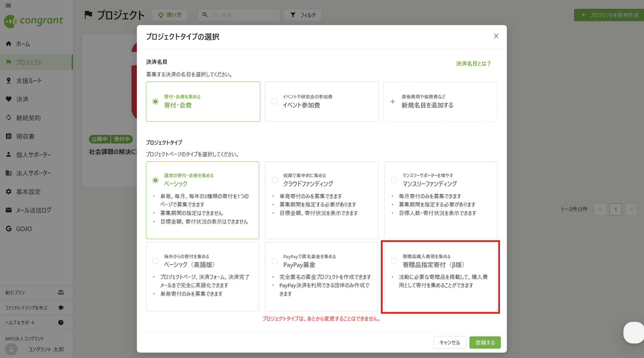Click the hamburger menu icon
This screenshot has width=644, height=358.
pos(8,5)
